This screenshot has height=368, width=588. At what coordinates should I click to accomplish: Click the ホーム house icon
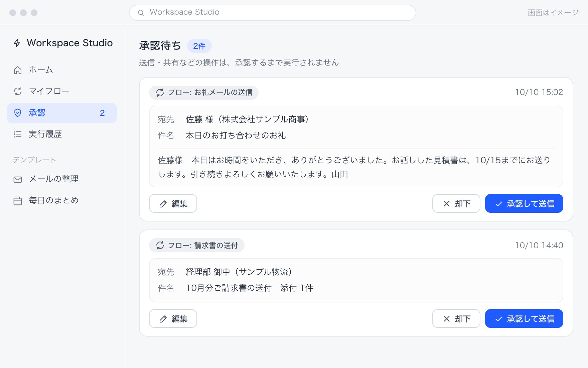coord(18,70)
